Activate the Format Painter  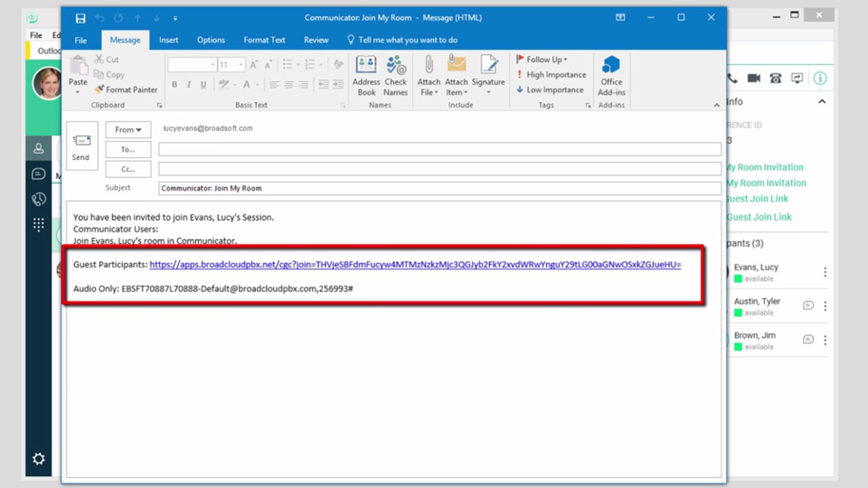point(125,89)
